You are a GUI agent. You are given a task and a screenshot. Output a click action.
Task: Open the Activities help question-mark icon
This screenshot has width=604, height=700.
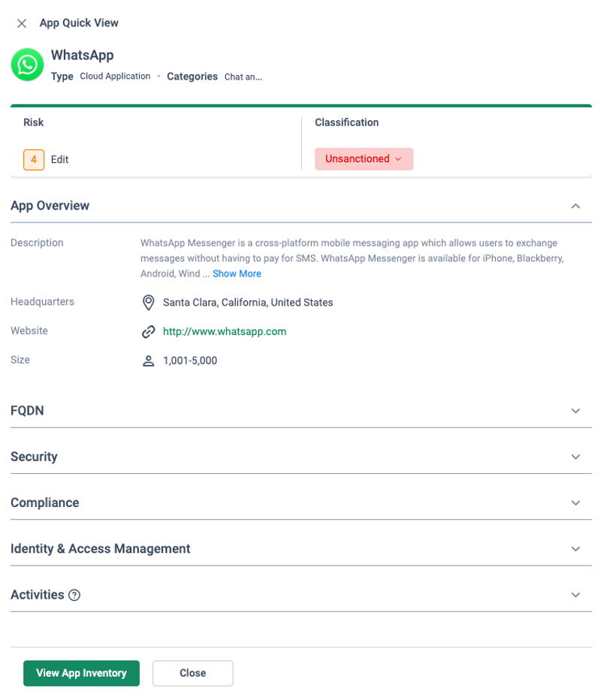click(x=74, y=595)
